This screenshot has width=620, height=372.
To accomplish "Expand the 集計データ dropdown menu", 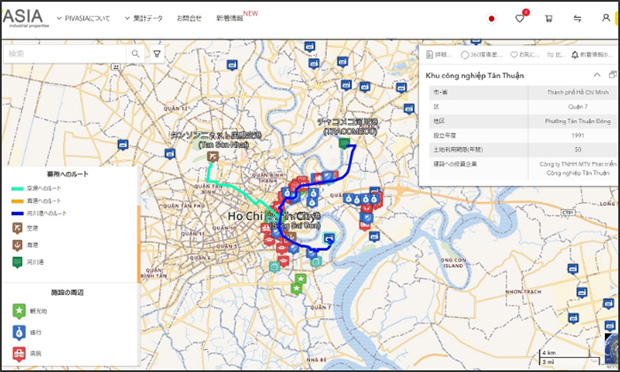I will 144,18.
